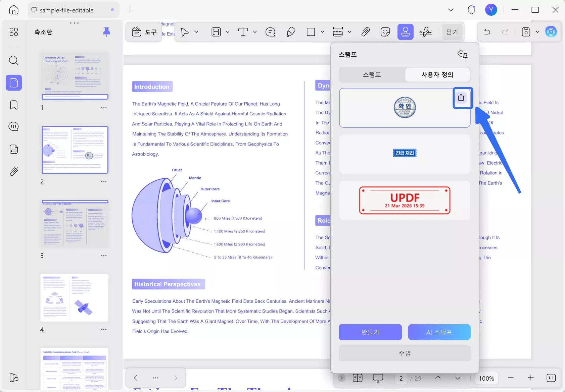The width and height of the screenshot is (565, 392).
Task: Undo the last action
Action: tap(487, 32)
